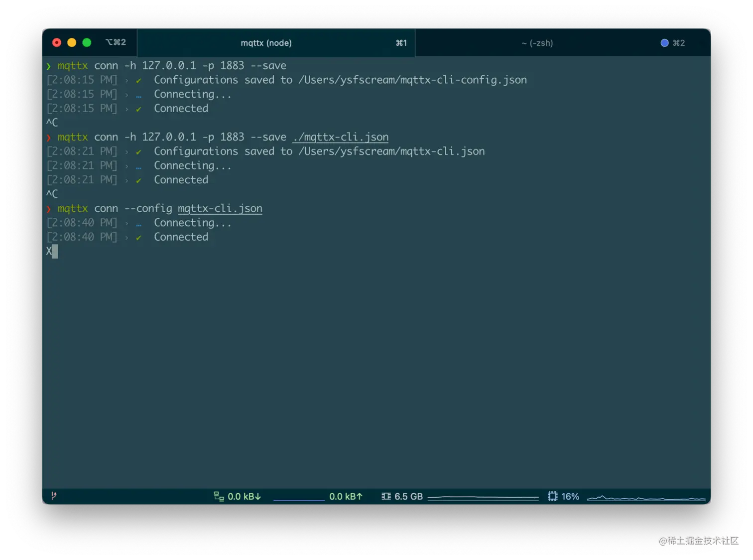The width and height of the screenshot is (753, 560).
Task: Click the 16% CPU value
Action: pyautogui.click(x=570, y=496)
